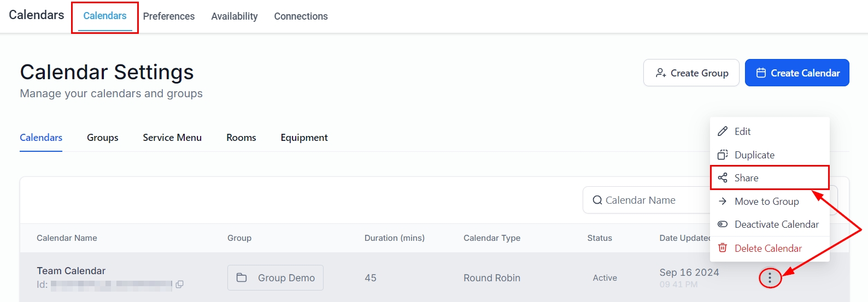Open the Service Menu sub-tab
This screenshot has width=868, height=302.
click(172, 138)
